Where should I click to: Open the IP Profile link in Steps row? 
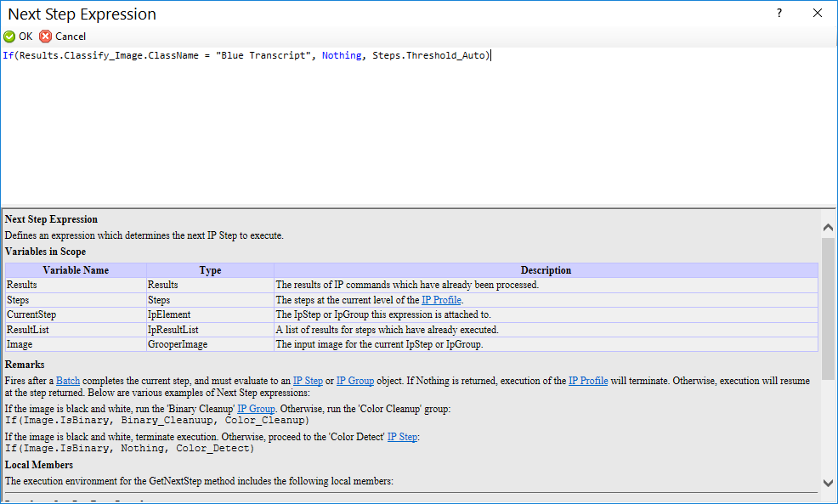point(441,300)
